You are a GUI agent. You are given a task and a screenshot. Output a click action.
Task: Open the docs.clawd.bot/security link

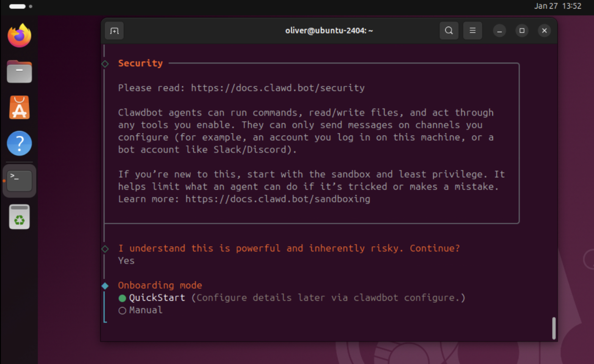click(278, 88)
